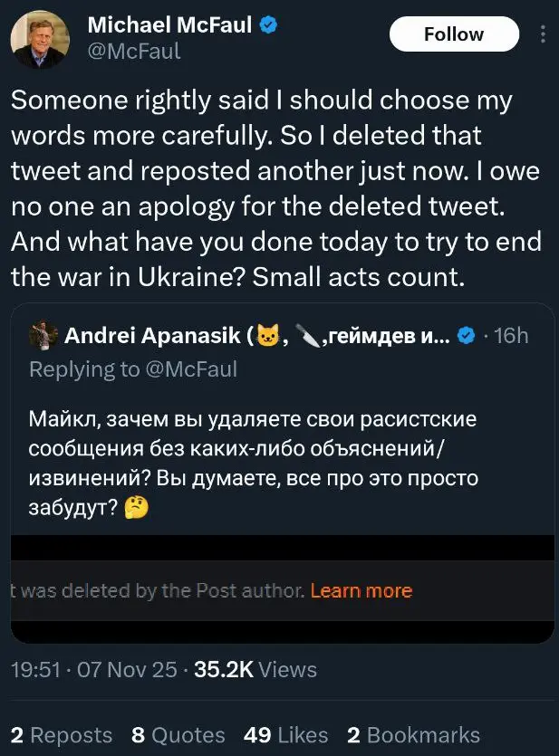Open the @McFaul handle link
The width and height of the screenshot is (559, 756).
(x=133, y=52)
